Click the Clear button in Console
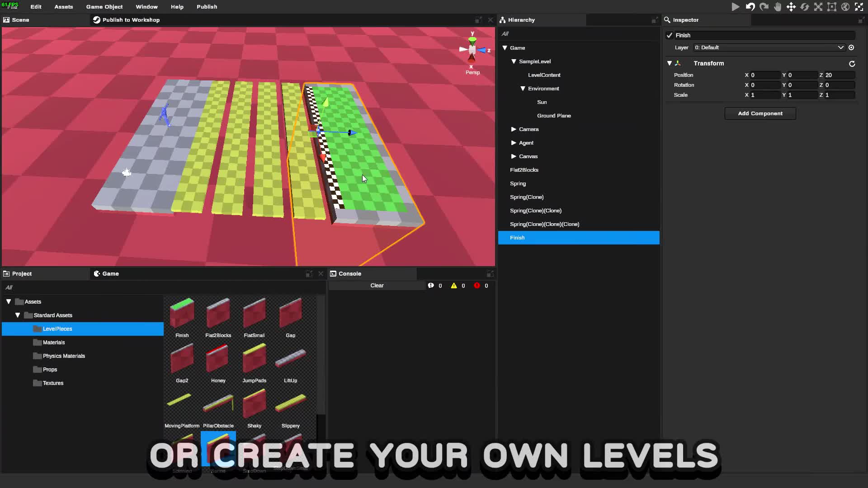The width and height of the screenshot is (868, 488). (x=377, y=286)
